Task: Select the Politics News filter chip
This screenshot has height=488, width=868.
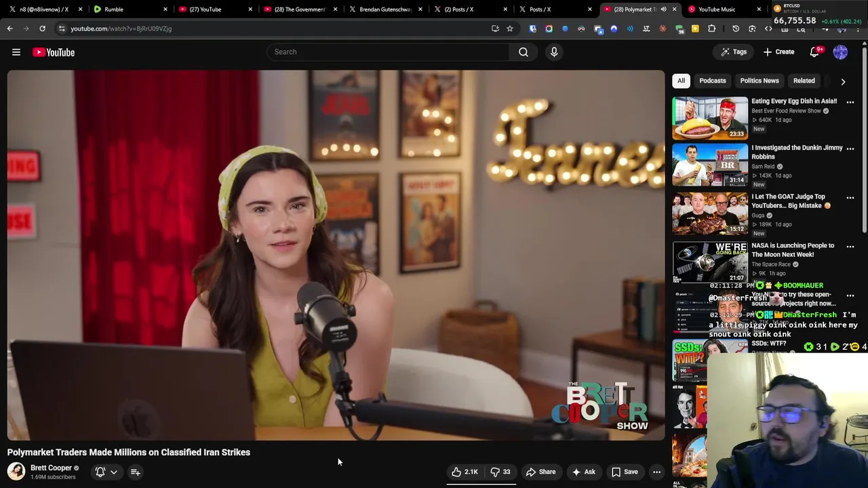Action: (x=759, y=81)
